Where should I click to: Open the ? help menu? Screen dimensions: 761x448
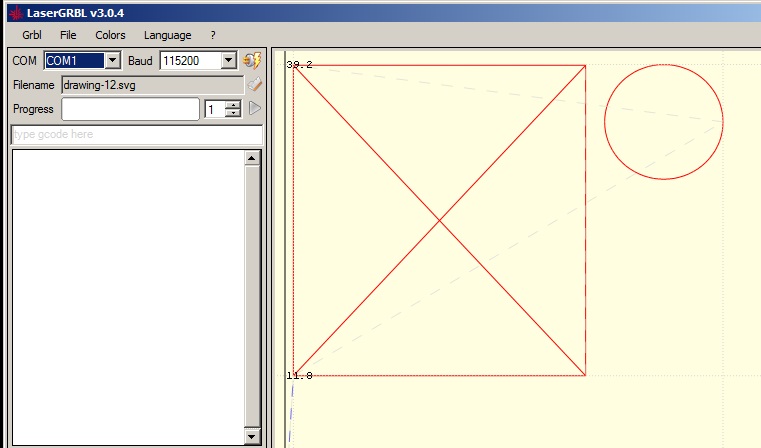click(213, 35)
